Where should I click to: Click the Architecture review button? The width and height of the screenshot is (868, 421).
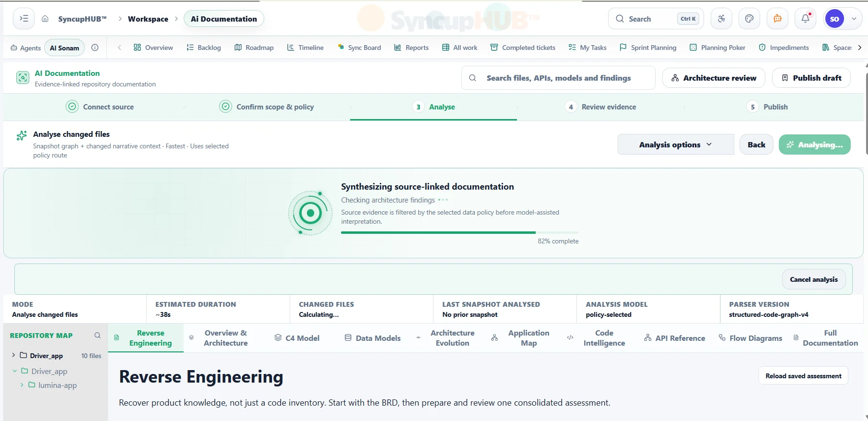[714, 78]
